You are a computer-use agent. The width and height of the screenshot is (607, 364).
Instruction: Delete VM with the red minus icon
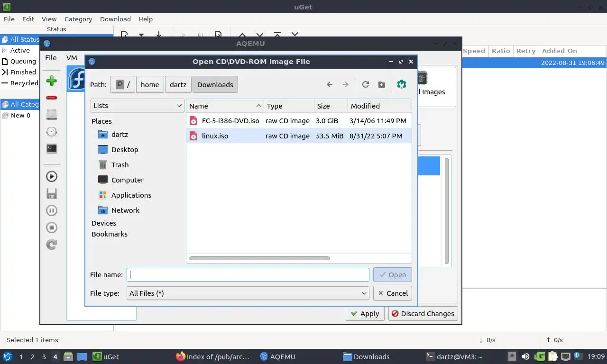click(52, 98)
